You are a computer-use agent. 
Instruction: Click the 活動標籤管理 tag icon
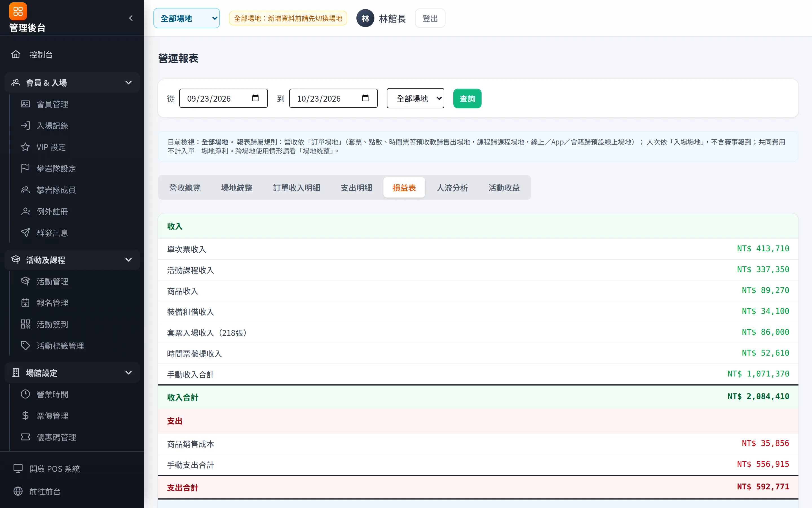25,346
